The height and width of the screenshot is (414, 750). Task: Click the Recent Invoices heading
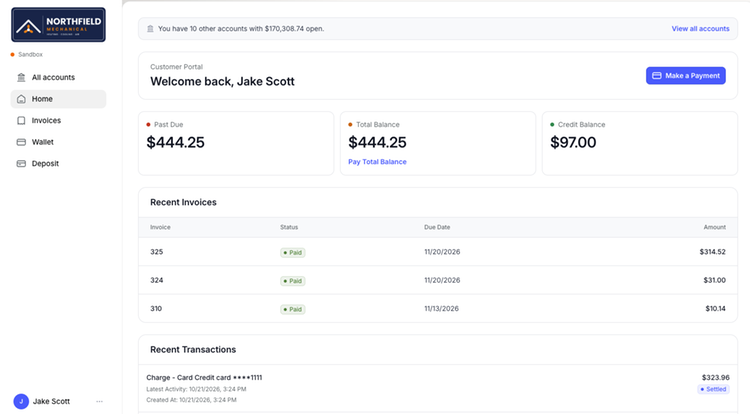183,203
